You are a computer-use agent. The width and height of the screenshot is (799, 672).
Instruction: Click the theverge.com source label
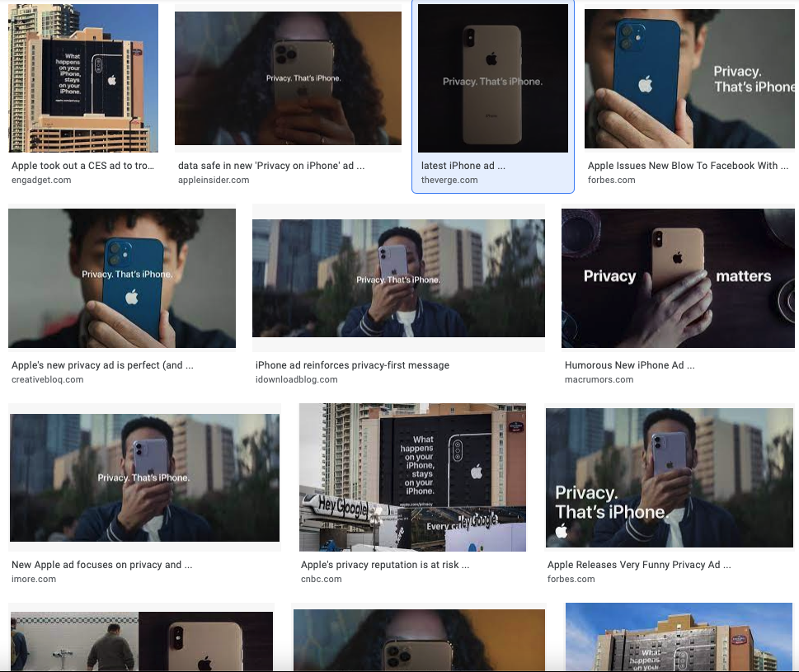449,180
